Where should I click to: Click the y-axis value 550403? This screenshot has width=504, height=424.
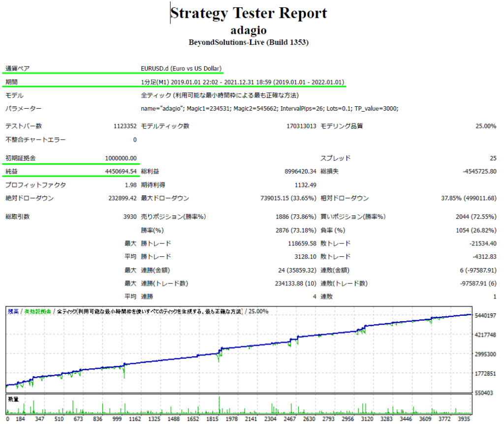coord(484,393)
